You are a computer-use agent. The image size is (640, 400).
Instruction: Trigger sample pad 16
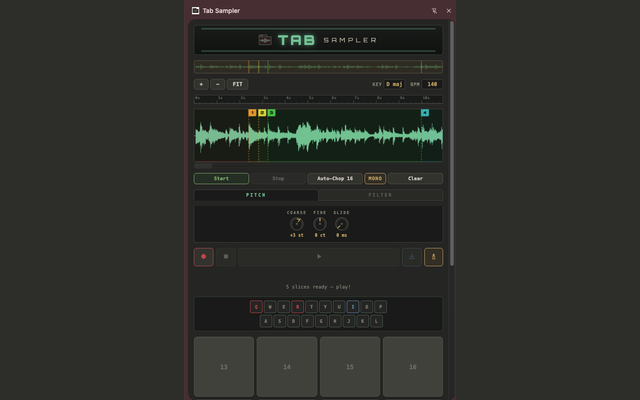click(x=413, y=367)
